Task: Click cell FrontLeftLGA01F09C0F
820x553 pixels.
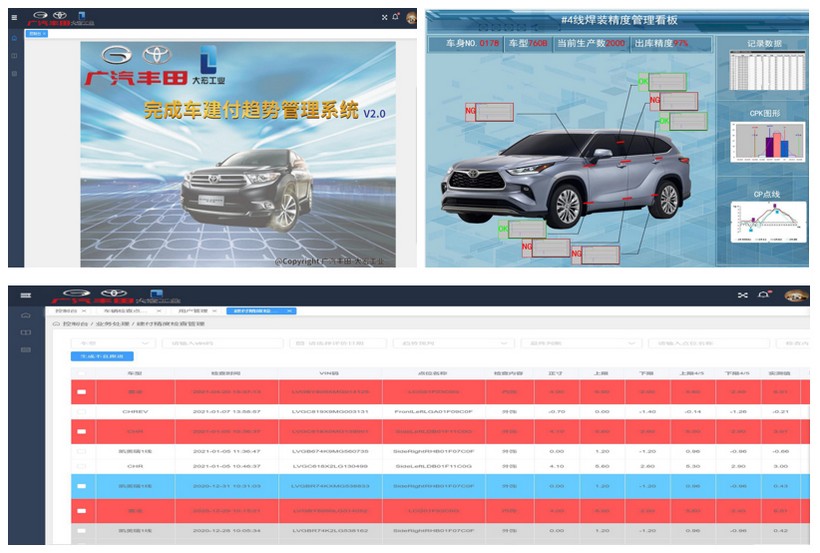Action: click(x=434, y=412)
